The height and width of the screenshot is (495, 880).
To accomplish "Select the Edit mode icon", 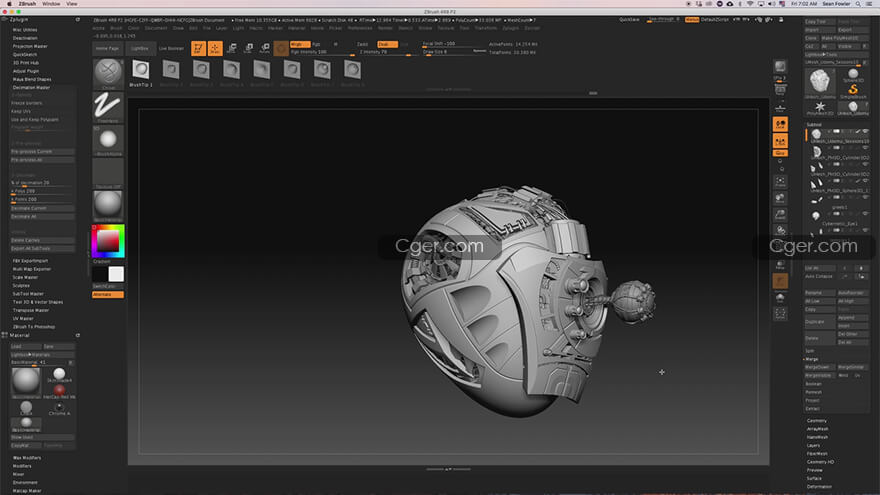I will click(198, 47).
